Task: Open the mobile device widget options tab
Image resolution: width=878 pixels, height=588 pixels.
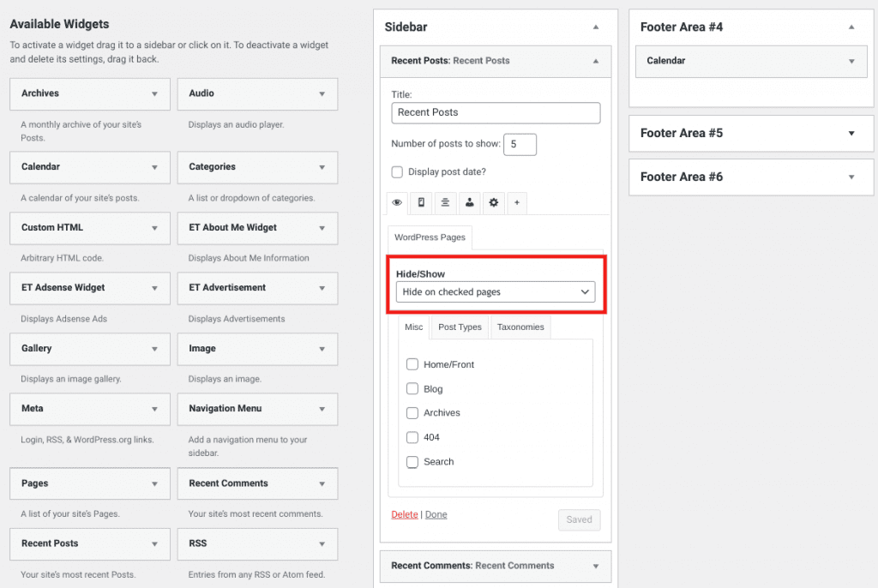Action: pos(421,203)
